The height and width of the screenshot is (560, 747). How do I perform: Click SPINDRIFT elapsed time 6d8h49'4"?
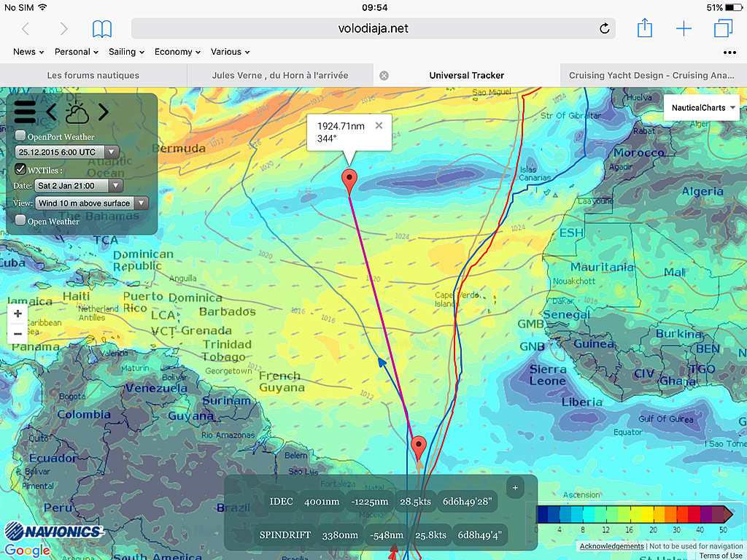pos(480,535)
